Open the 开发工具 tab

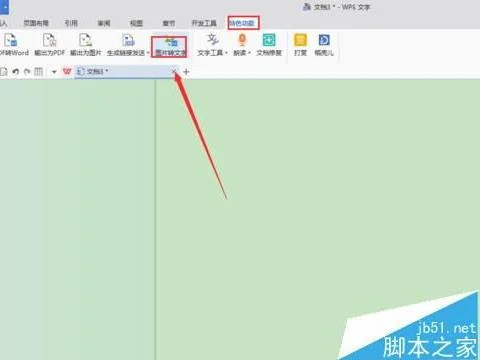coord(204,23)
